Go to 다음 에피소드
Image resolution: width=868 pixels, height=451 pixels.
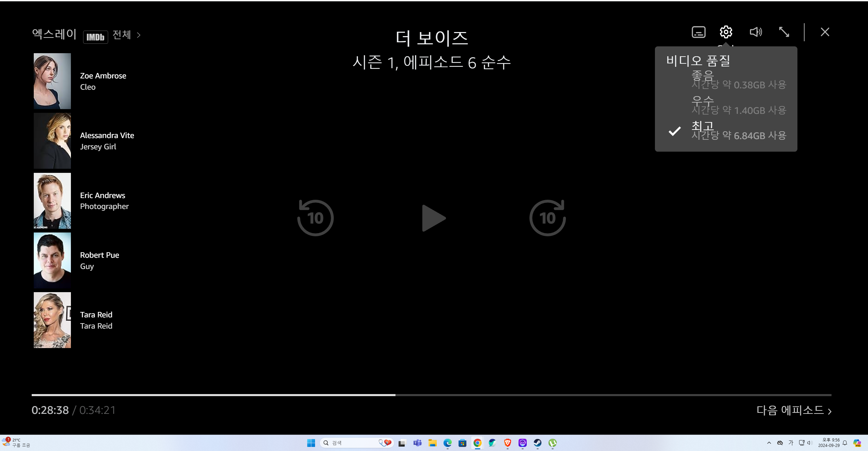click(793, 410)
